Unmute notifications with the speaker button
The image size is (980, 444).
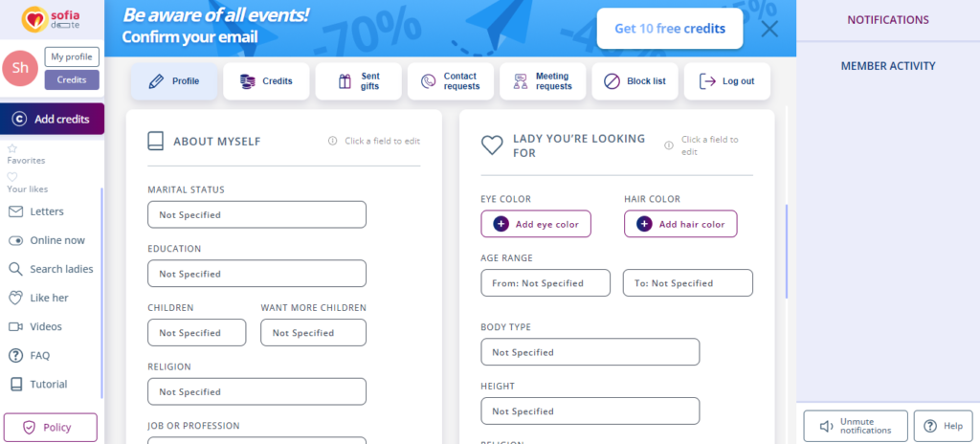[856, 426]
